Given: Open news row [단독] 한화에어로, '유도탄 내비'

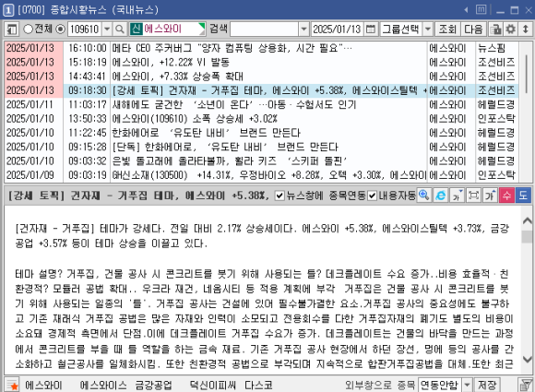Looking at the screenshot, I should pyautogui.click(x=261, y=147).
